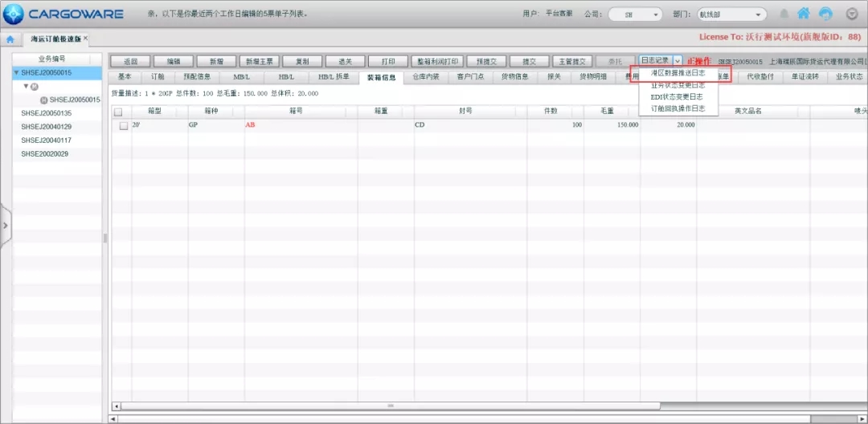Click the 日志记录 button

(656, 61)
